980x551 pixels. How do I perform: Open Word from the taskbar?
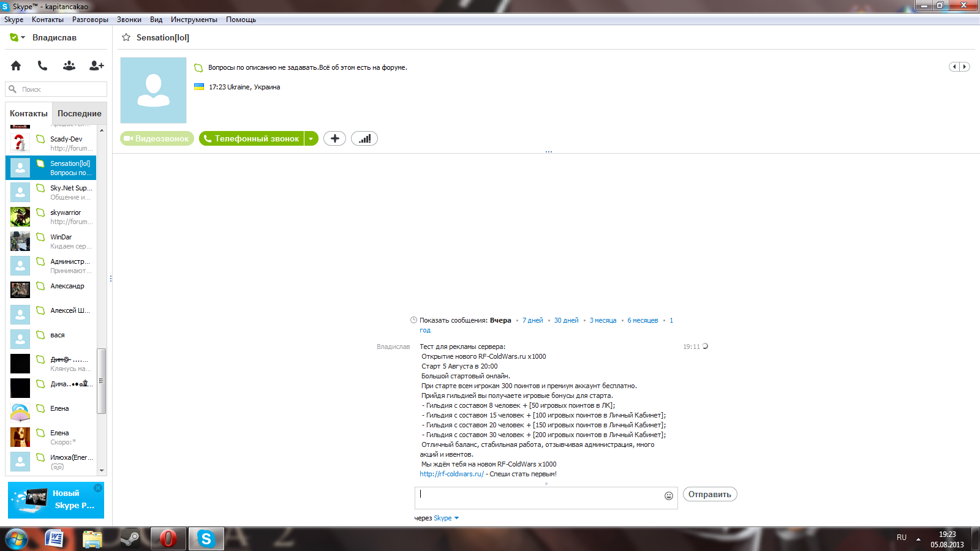(x=55, y=539)
